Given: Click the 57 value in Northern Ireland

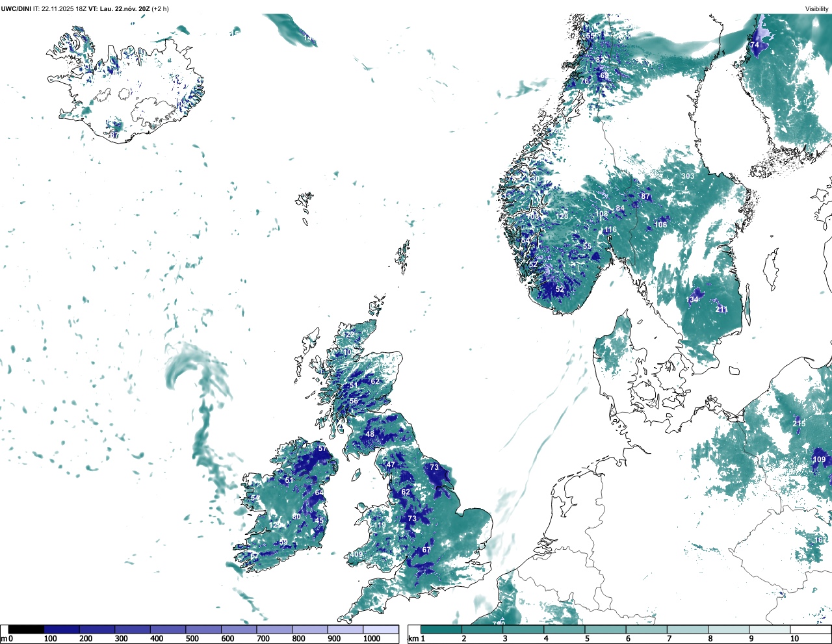Looking at the screenshot, I should tap(322, 448).
